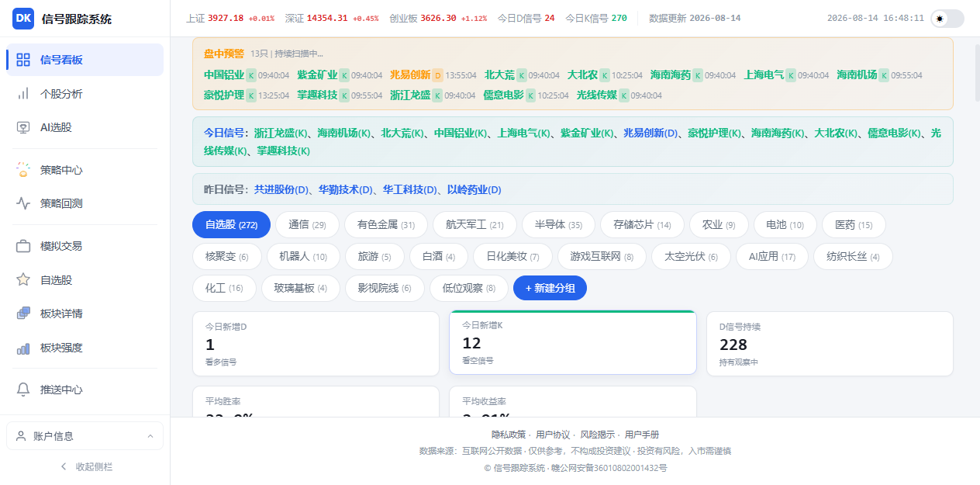The height and width of the screenshot is (485, 980).
Task: Select the 农业 (9) group tab
Action: [x=719, y=225]
